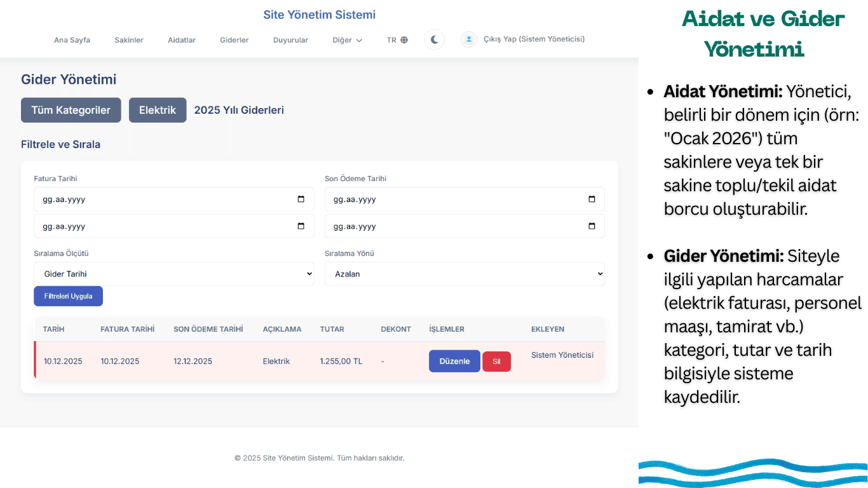868x488 pixels.
Task: Click the user avatar icon
Action: pos(469,39)
